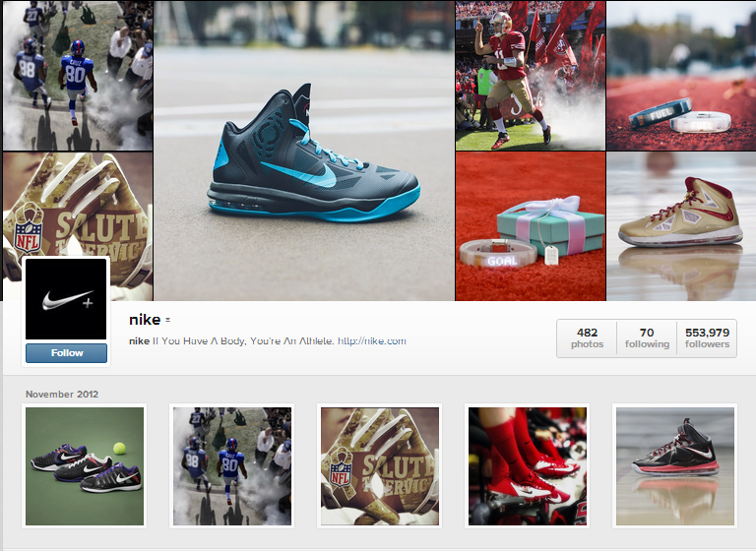Viewport: 756px width, 551px height.
Task: Open the Salute to Service gloves thumbnail
Action: (x=380, y=466)
